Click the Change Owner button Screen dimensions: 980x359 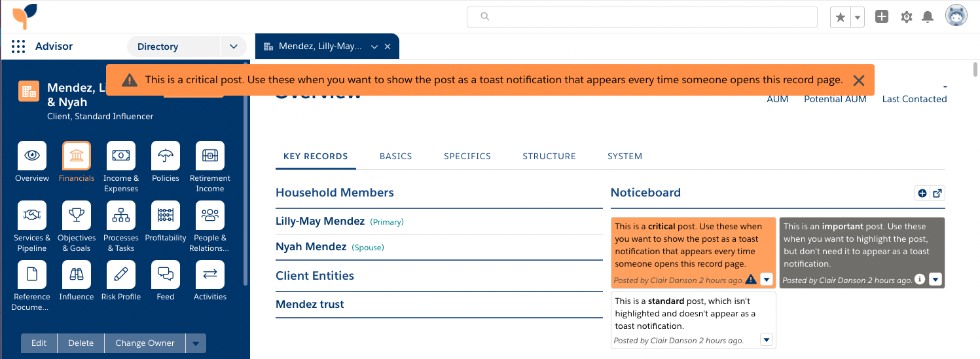coord(145,343)
